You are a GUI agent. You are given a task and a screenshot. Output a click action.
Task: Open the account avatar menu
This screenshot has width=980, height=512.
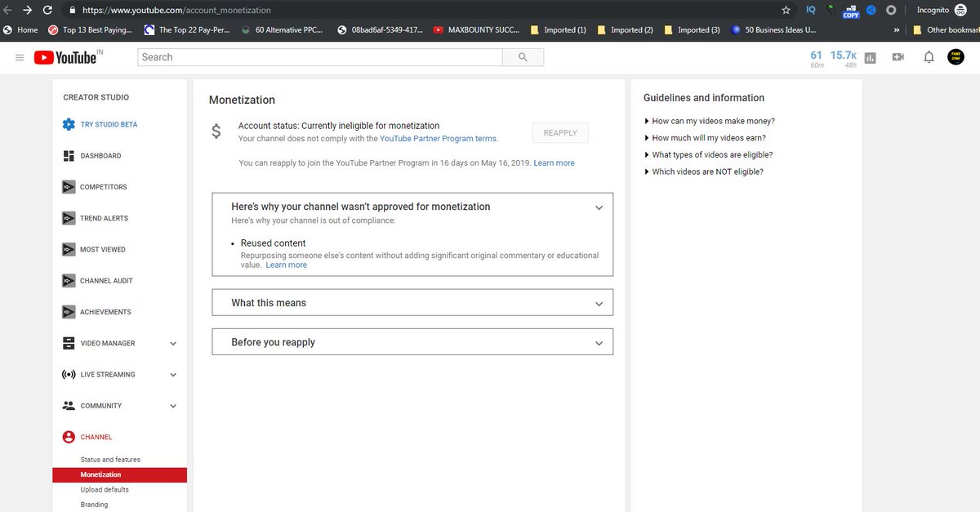click(x=955, y=57)
